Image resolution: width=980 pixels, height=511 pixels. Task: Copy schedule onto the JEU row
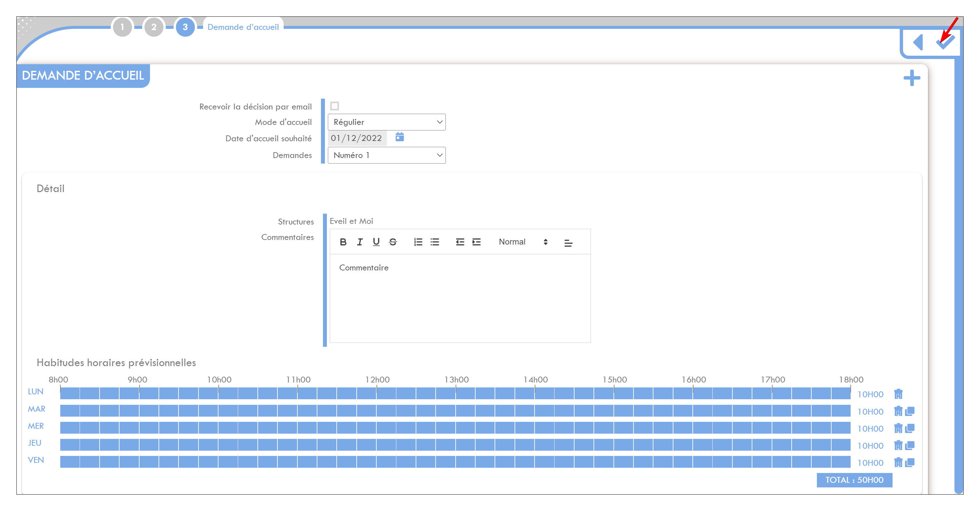(910, 445)
